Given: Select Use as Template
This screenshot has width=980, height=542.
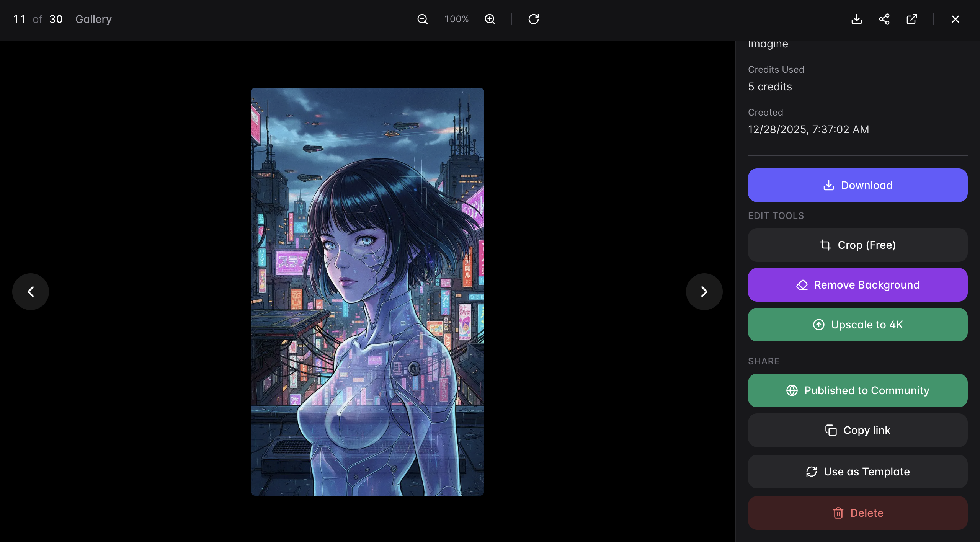Looking at the screenshot, I should click(857, 472).
